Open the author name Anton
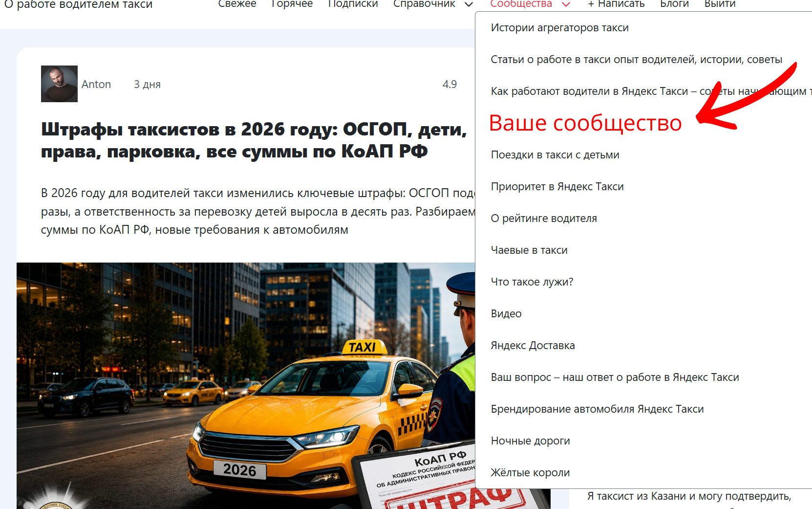This screenshot has width=812, height=509. coord(96,84)
